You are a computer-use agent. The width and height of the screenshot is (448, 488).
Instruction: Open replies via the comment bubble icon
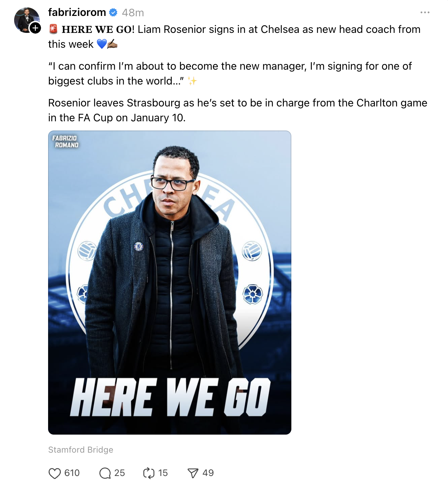pyautogui.click(x=105, y=473)
